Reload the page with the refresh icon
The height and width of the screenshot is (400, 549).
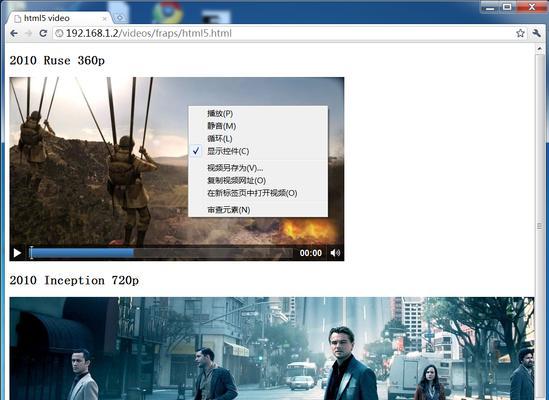(x=43, y=34)
